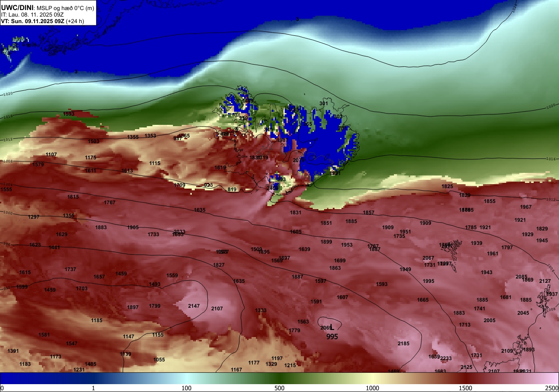This screenshot has width=559, height=392.
Task: Click the 1825 height value
Action: (x=447, y=186)
